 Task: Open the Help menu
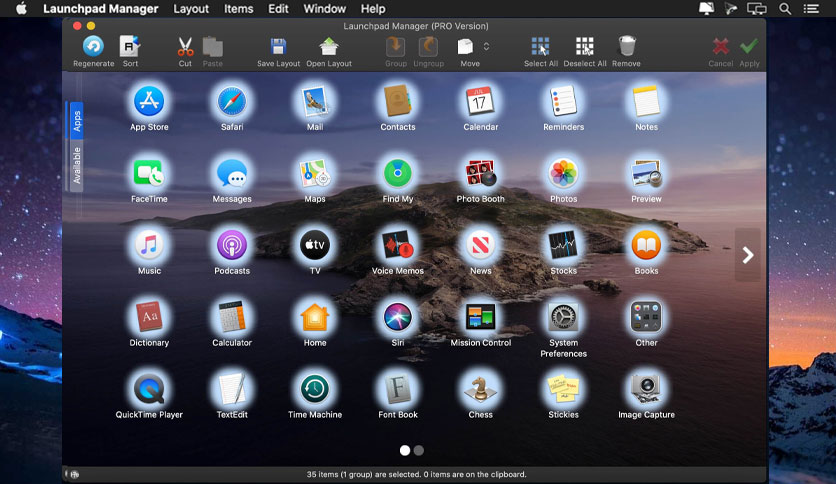(x=373, y=9)
